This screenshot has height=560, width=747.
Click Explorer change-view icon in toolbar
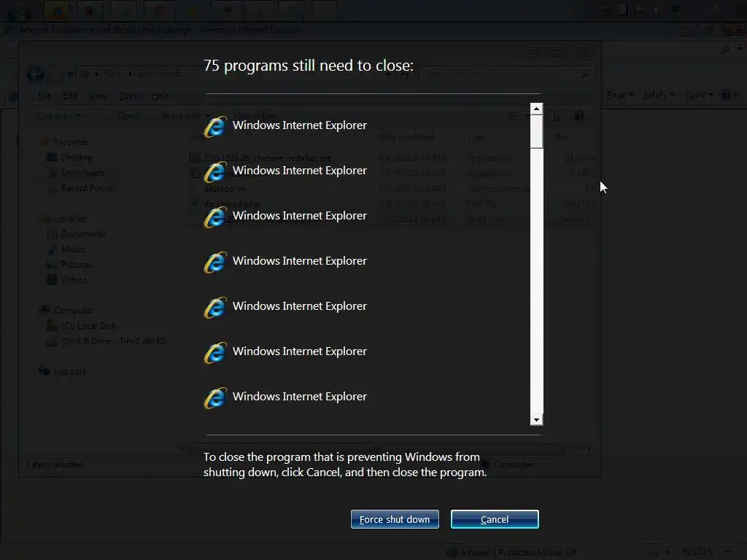point(512,116)
